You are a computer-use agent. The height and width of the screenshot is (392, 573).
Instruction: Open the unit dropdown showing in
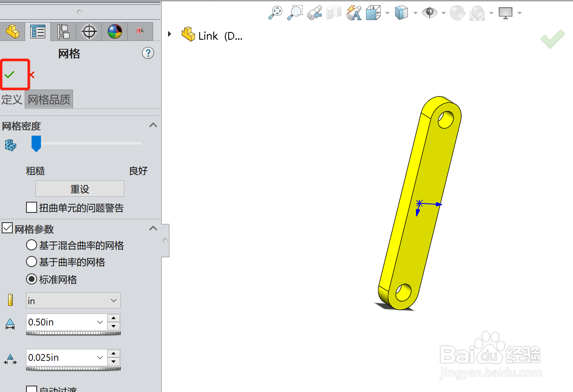point(114,300)
